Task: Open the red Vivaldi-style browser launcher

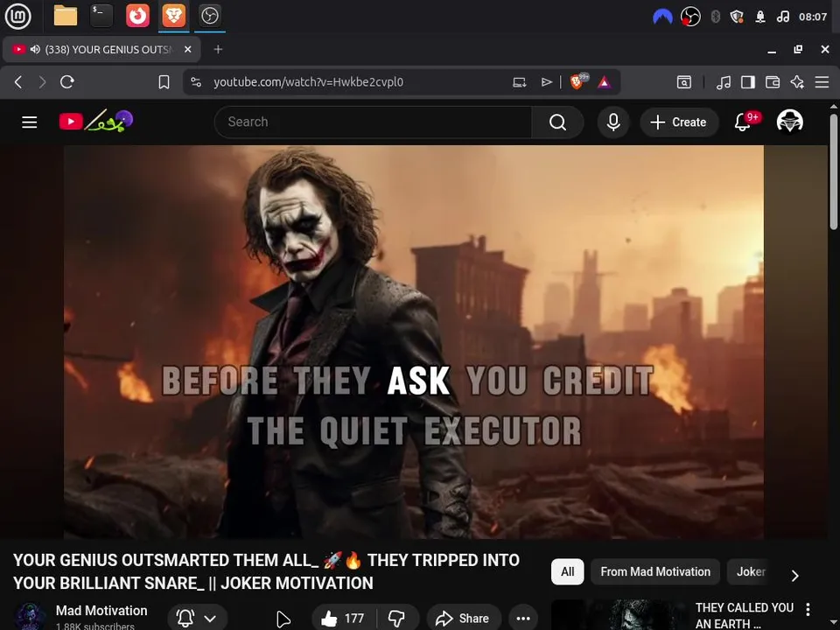Action: pos(137,16)
